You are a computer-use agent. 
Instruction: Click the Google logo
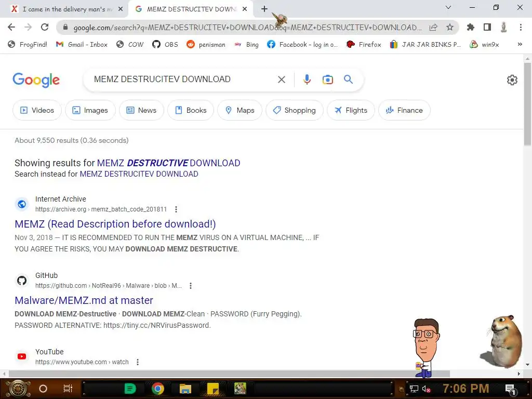tap(36, 80)
